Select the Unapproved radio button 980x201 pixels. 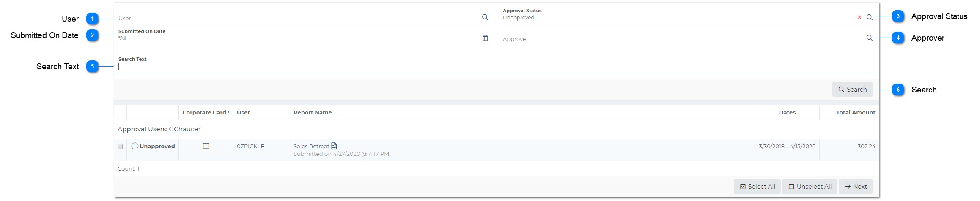(135, 146)
